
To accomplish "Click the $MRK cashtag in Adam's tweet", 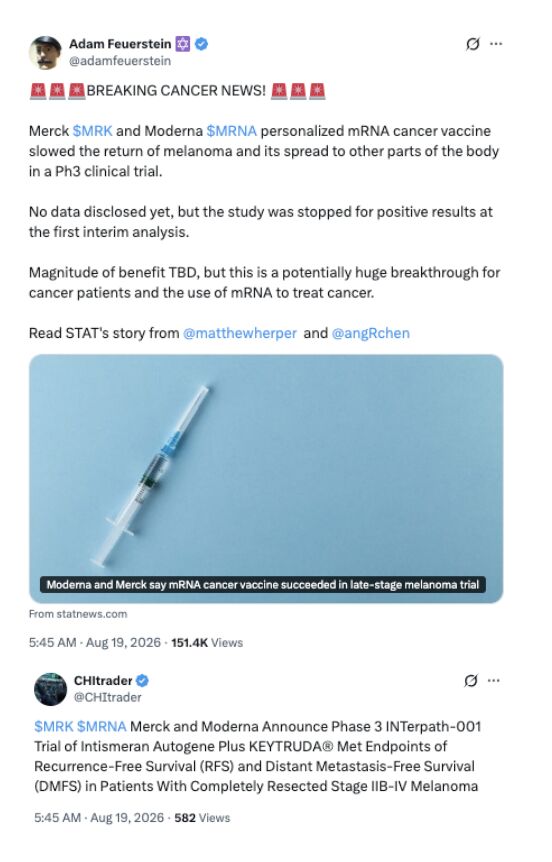I will pyautogui.click(x=92, y=131).
